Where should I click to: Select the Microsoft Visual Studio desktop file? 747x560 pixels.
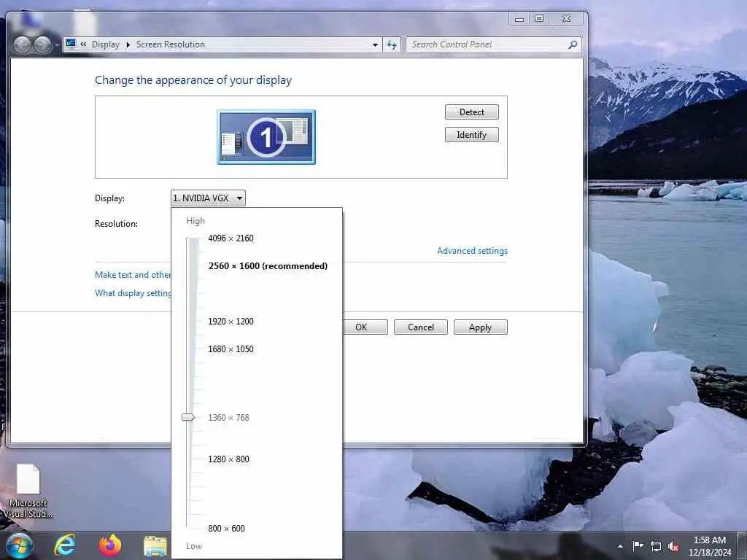(28, 491)
